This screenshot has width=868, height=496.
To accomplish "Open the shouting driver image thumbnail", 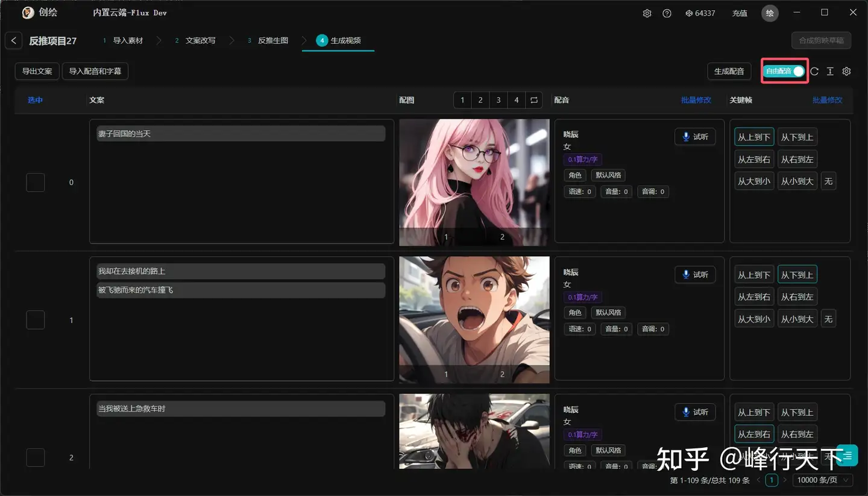I will (x=474, y=319).
